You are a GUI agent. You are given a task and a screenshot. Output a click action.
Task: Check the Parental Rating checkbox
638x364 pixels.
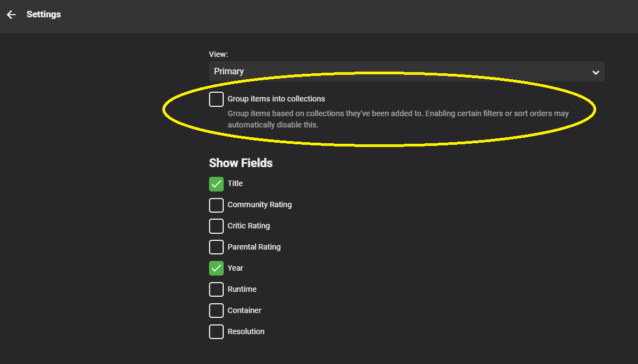point(216,247)
